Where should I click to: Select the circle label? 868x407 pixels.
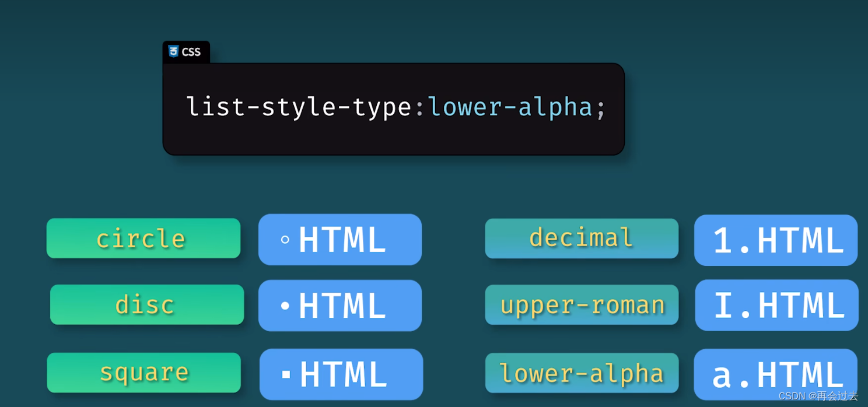(x=143, y=238)
